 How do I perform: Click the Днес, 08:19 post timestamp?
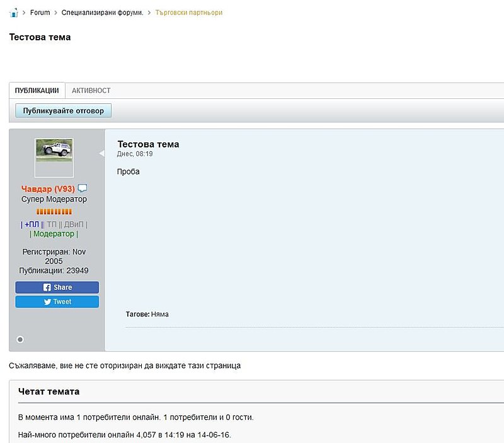[135, 154]
